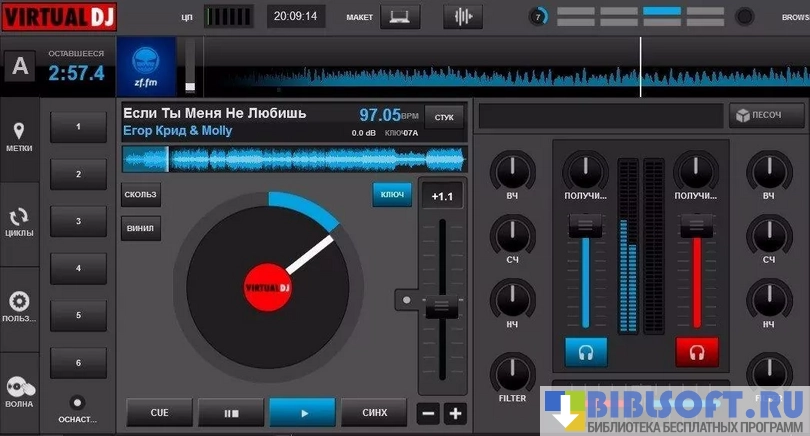810x436 pixels.
Task: Click the waveform icon in the top bar
Action: [x=462, y=16]
